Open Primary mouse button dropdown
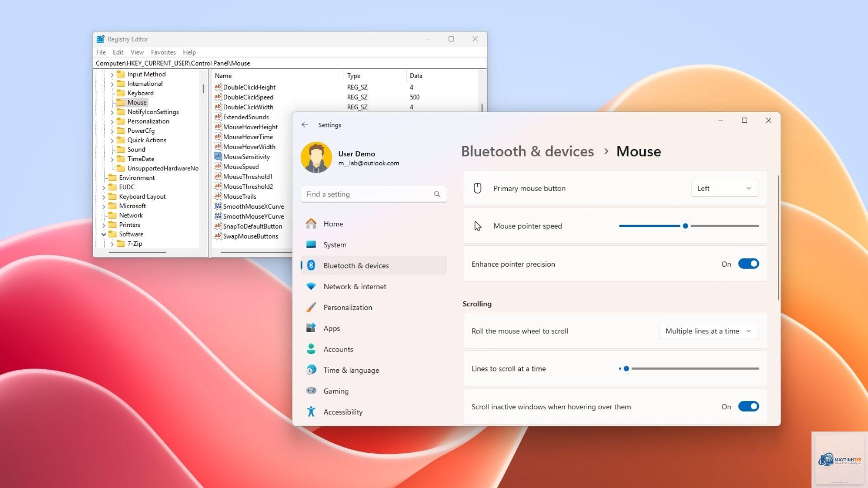868x488 pixels. [x=725, y=188]
